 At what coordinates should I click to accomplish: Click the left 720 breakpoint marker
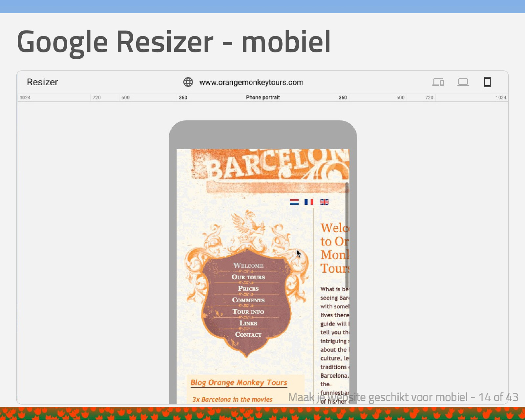click(x=96, y=97)
